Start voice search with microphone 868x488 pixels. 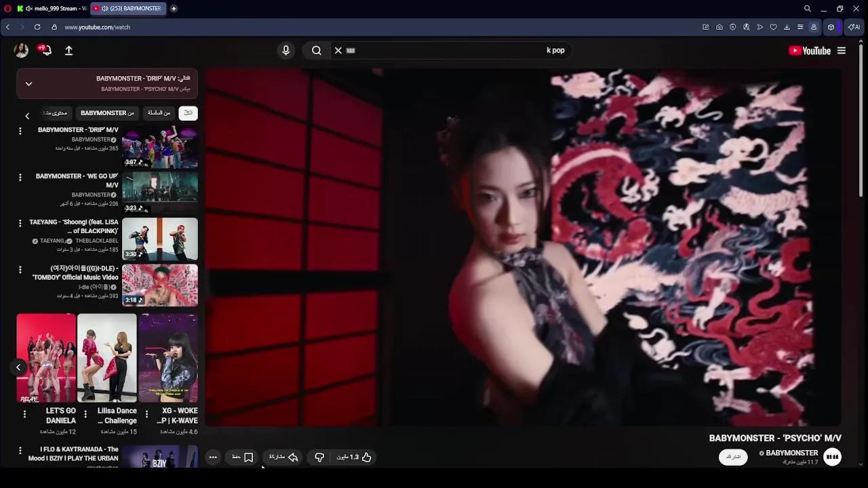285,50
